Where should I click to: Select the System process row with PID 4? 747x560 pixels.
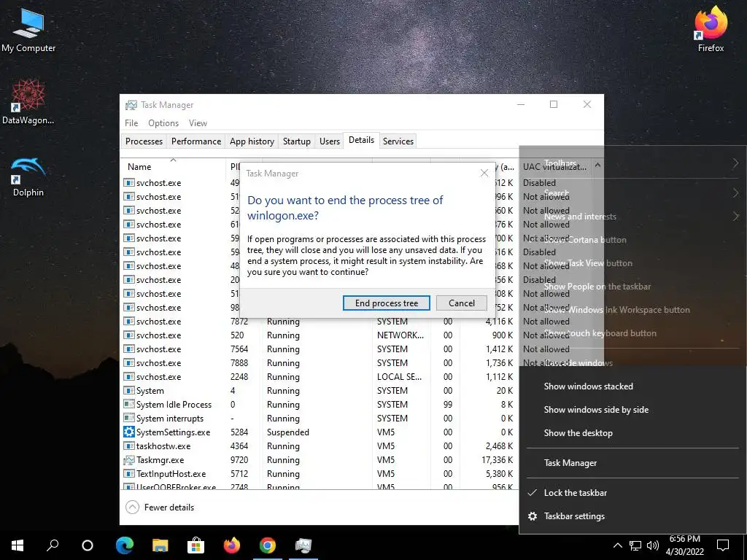click(x=320, y=391)
